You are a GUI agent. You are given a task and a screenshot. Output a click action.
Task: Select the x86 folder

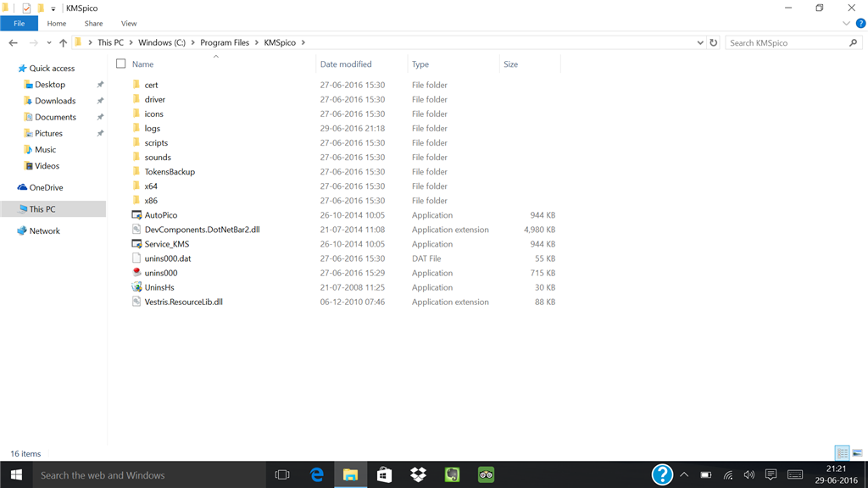pyautogui.click(x=151, y=200)
